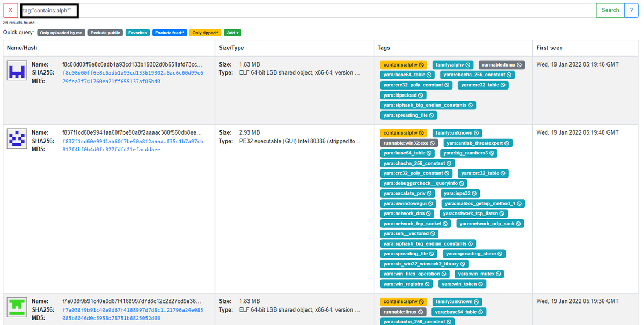Click identicon of sample f7a038f9b91c40e9

[x=17, y=307]
